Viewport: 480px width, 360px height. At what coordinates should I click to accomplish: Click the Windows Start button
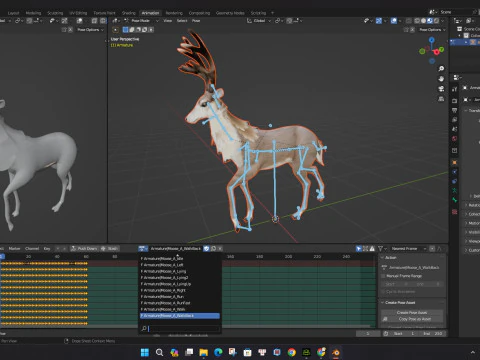point(145,352)
